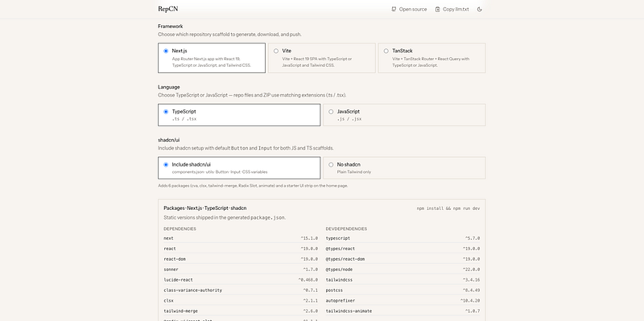The width and height of the screenshot is (644, 321).
Task: Click the .js / .jsx extension text
Action: pyautogui.click(x=349, y=119)
